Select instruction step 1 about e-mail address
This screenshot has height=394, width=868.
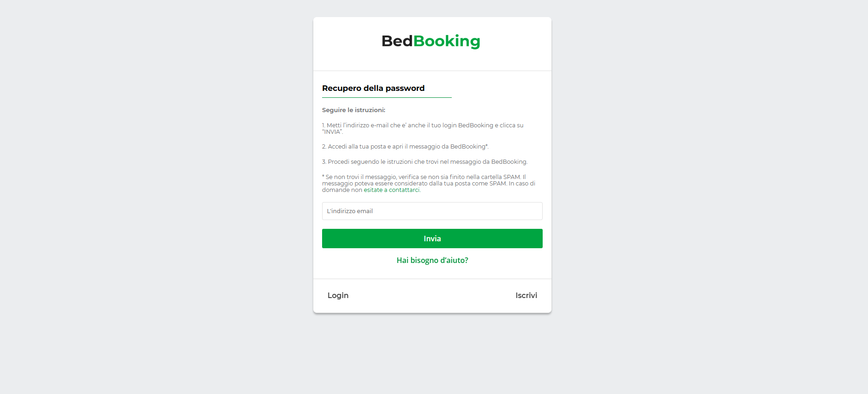pos(423,128)
